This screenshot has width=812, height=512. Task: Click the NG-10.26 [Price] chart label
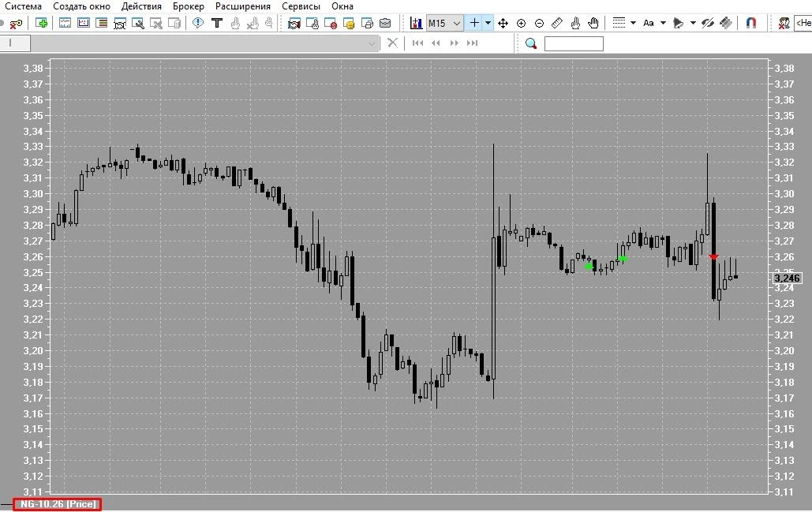[58, 504]
